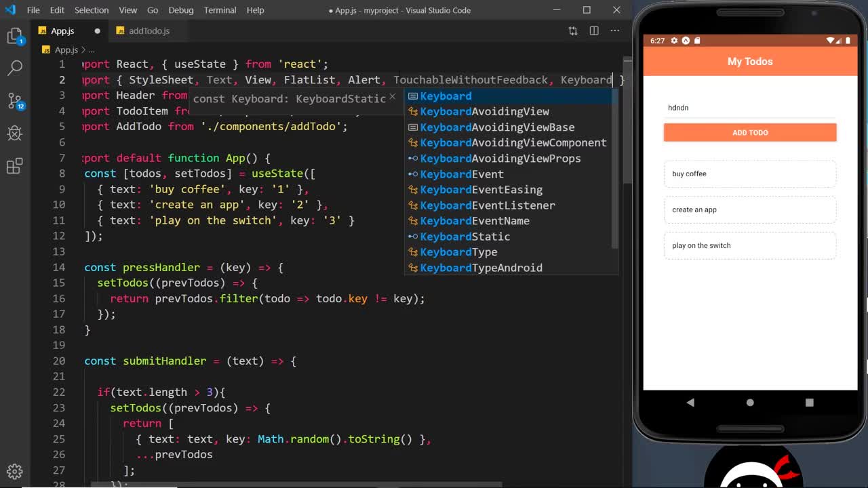The image size is (868, 488).
Task: Click TouchableWithoutFeedback in the import line
Action: point(471,80)
